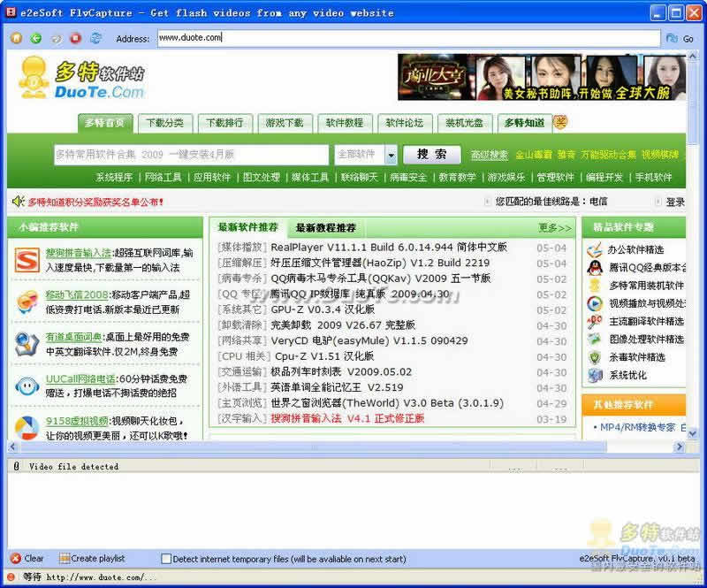Click the QQ penguin icon
This screenshot has height=588, width=707.
coord(595,268)
